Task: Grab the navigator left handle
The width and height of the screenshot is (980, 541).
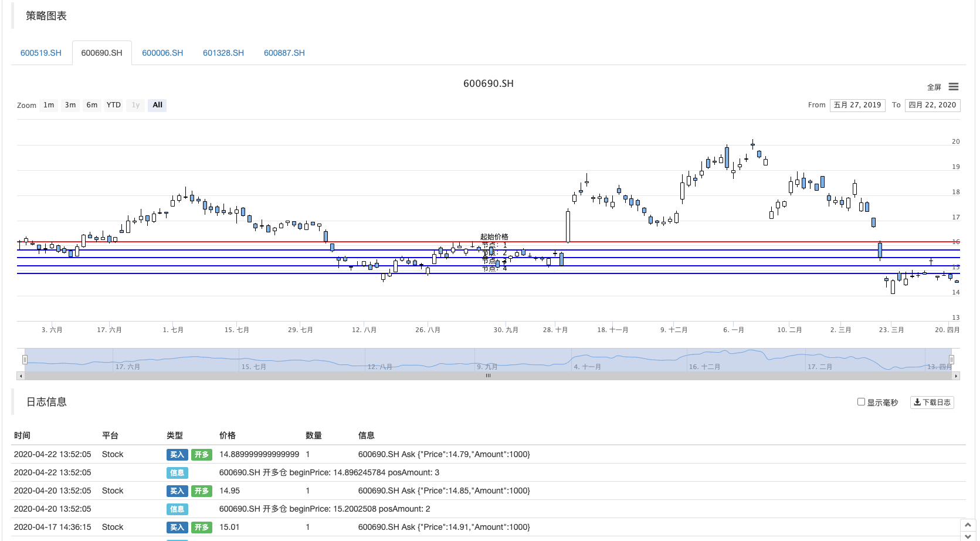Action: (x=25, y=360)
